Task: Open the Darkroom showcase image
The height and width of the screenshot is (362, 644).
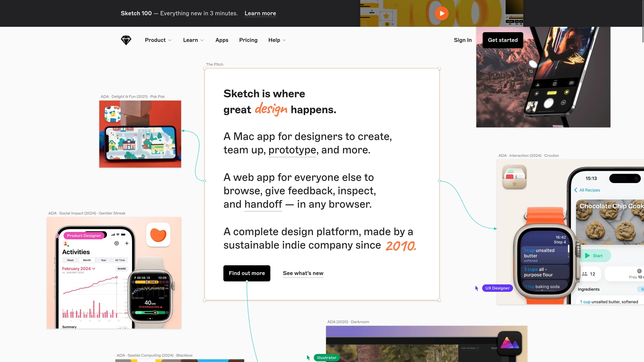Action: pos(426,344)
